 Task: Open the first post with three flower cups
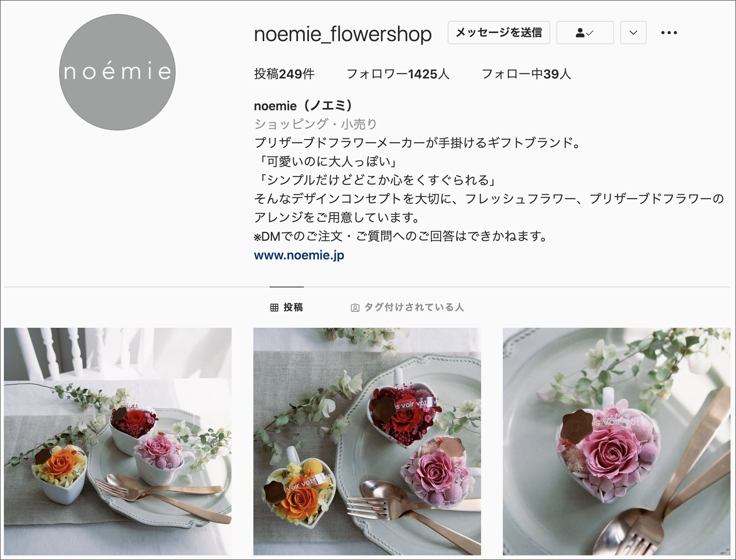(118, 441)
